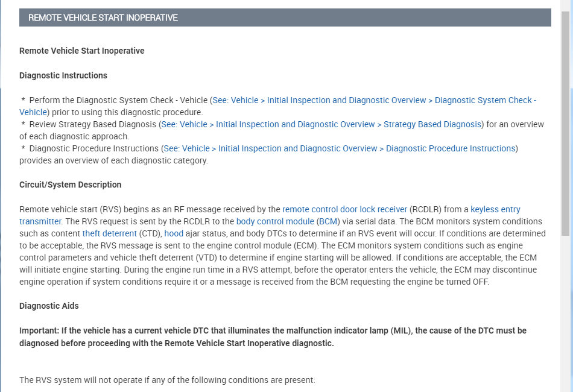Screen dimensions: 573x392
Task: Click the "RVS system will not operate" sentence
Action: tap(167, 381)
